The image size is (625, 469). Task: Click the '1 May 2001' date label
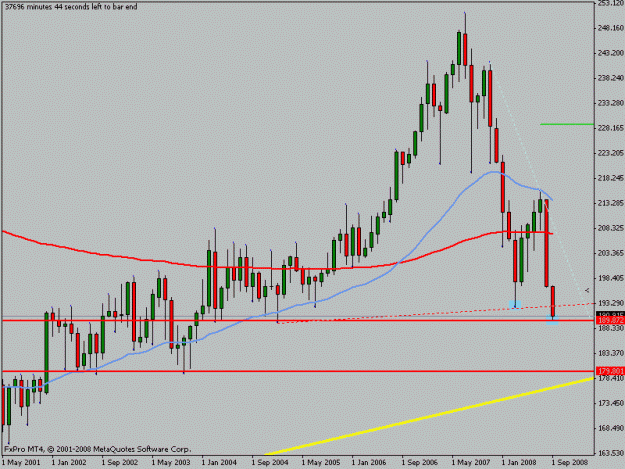21,463
